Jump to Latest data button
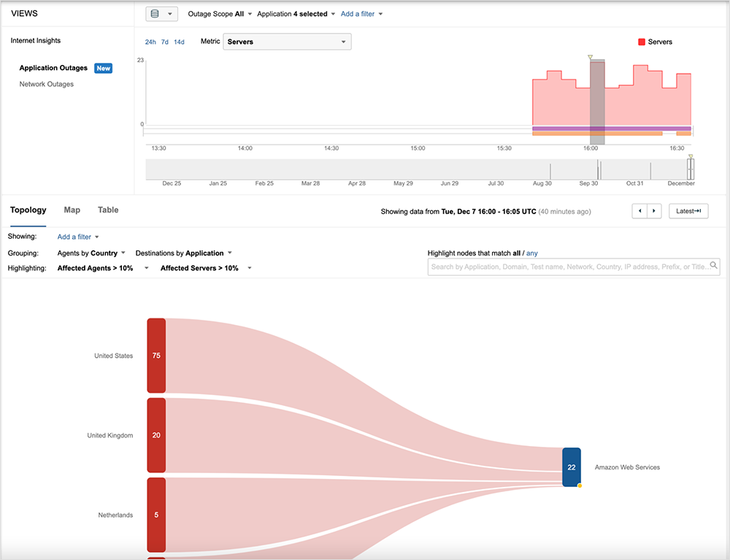The width and height of the screenshot is (730, 560). click(x=688, y=211)
